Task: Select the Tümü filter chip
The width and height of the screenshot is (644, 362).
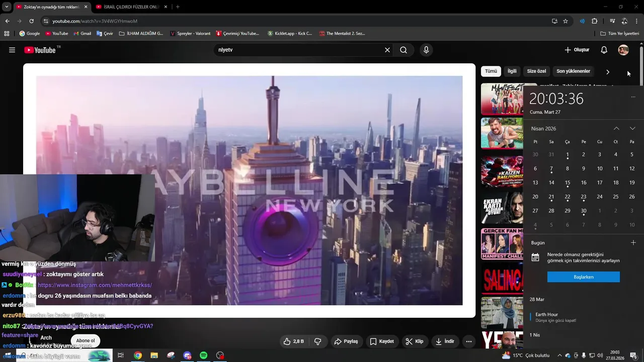Action: [491, 71]
